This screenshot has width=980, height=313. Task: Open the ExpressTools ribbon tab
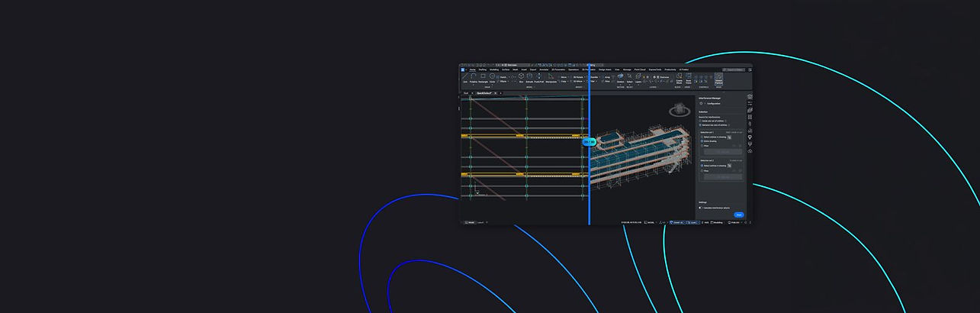(x=655, y=69)
